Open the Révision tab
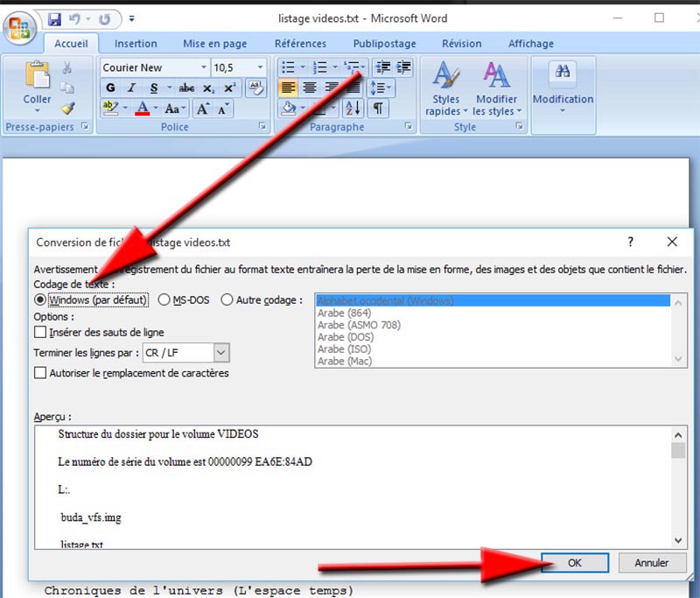 (462, 43)
